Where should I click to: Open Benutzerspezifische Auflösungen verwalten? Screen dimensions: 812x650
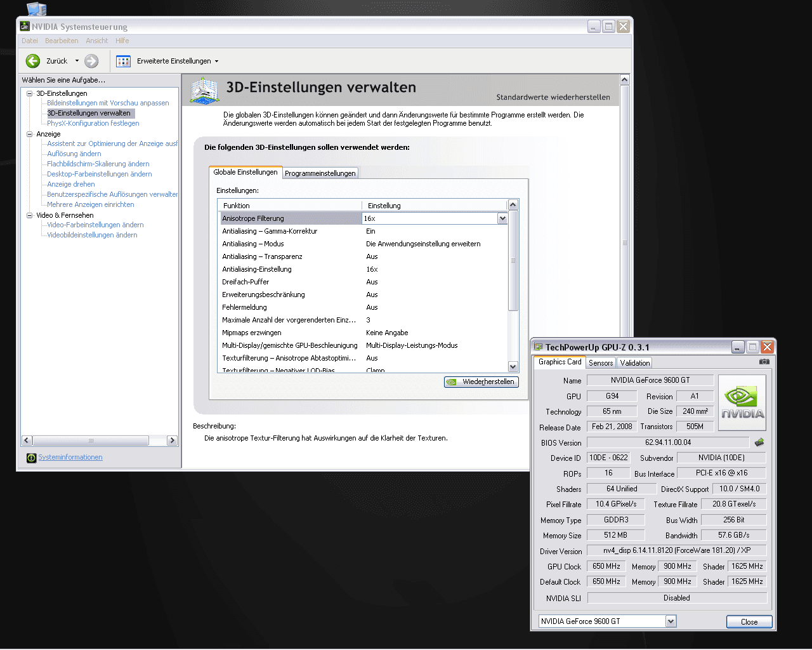click(x=112, y=194)
